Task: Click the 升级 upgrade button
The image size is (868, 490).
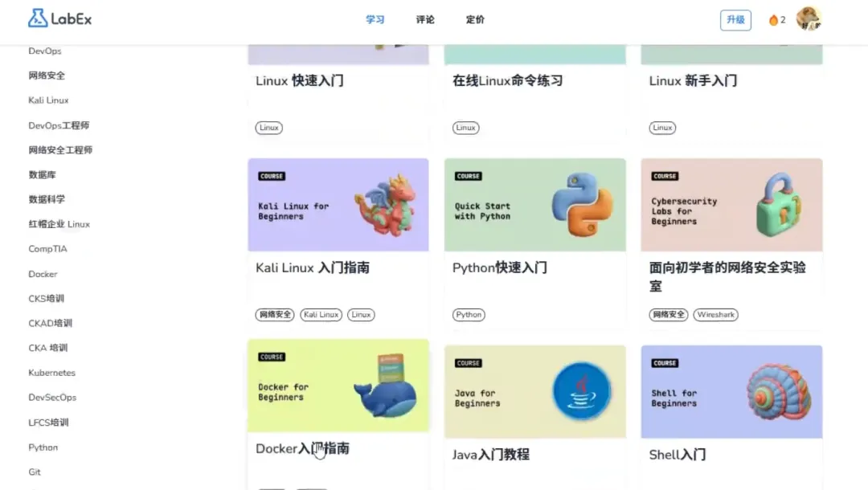Action: pos(735,20)
